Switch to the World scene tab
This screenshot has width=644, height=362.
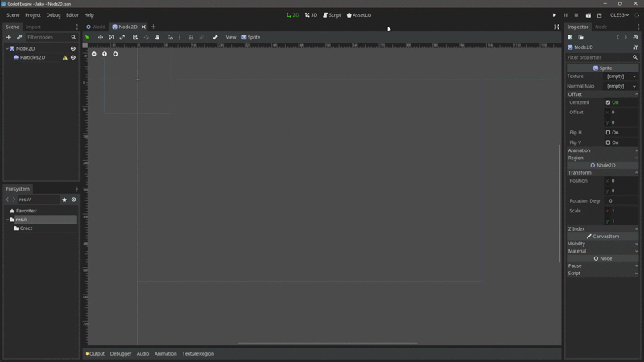[x=95, y=27]
